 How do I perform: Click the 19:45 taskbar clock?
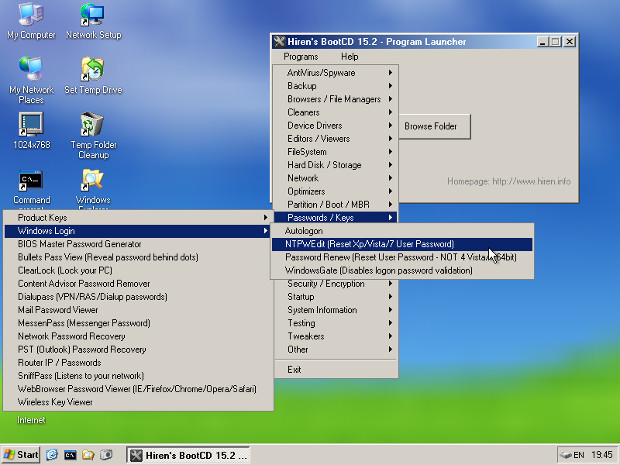coord(602,455)
